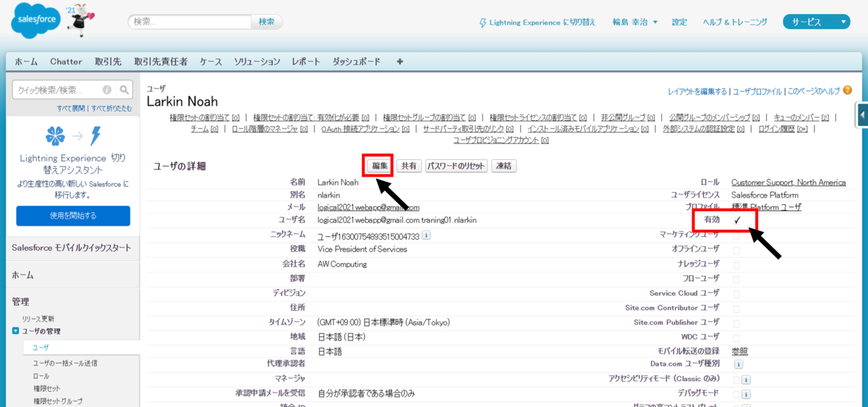Open Customer Support, North America role link

pyautogui.click(x=788, y=182)
